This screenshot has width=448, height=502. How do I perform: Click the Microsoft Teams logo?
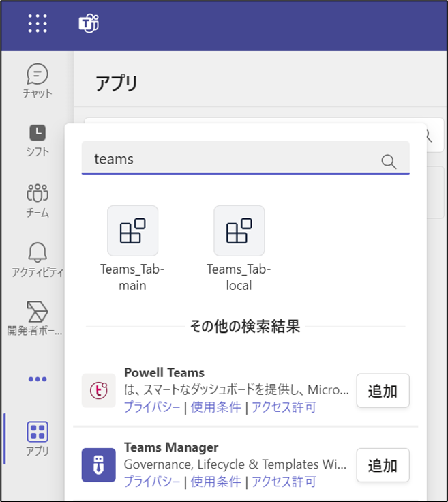click(x=89, y=23)
